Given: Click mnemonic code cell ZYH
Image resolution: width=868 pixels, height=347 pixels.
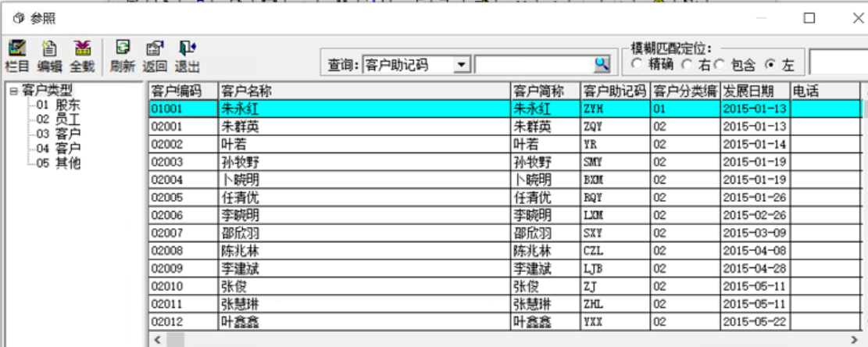Looking at the screenshot, I should 615,109.
